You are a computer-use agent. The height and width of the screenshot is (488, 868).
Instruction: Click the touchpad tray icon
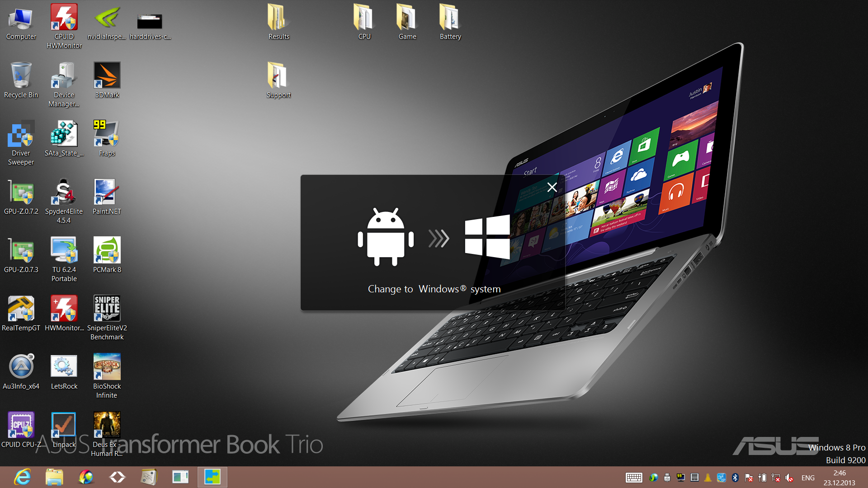point(694,478)
